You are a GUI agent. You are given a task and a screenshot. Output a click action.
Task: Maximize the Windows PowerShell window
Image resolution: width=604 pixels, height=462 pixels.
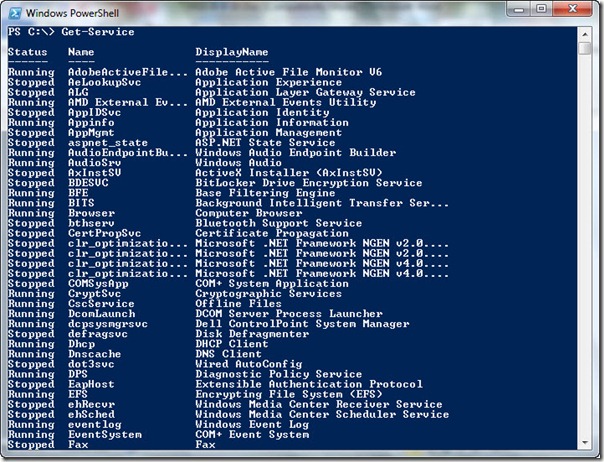(541, 9)
